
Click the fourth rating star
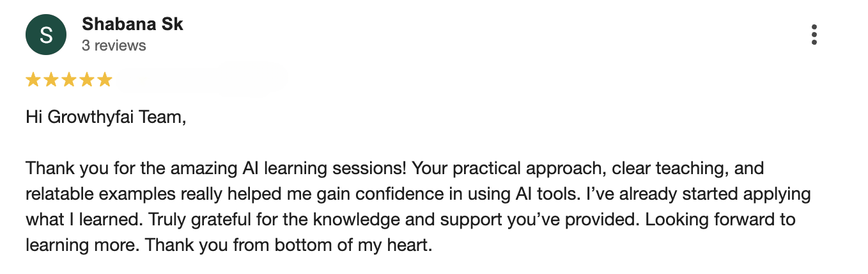(x=86, y=80)
